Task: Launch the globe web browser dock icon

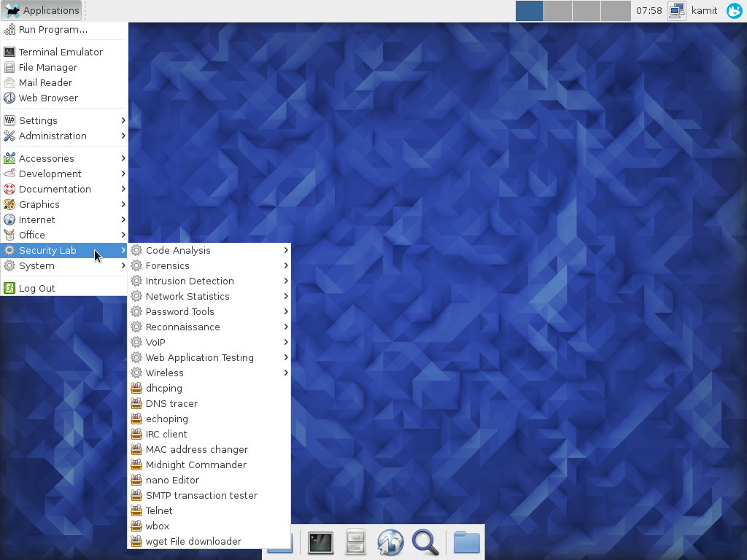Action: pos(390,542)
